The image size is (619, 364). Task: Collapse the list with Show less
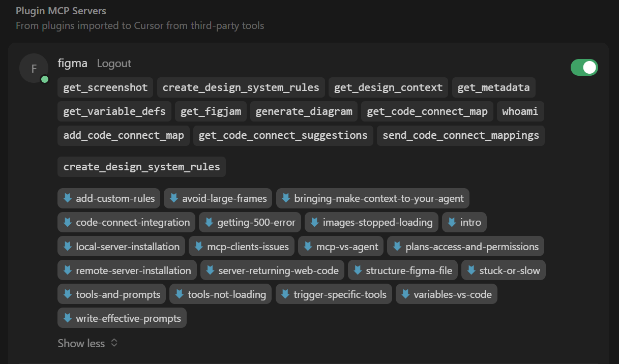click(x=88, y=343)
